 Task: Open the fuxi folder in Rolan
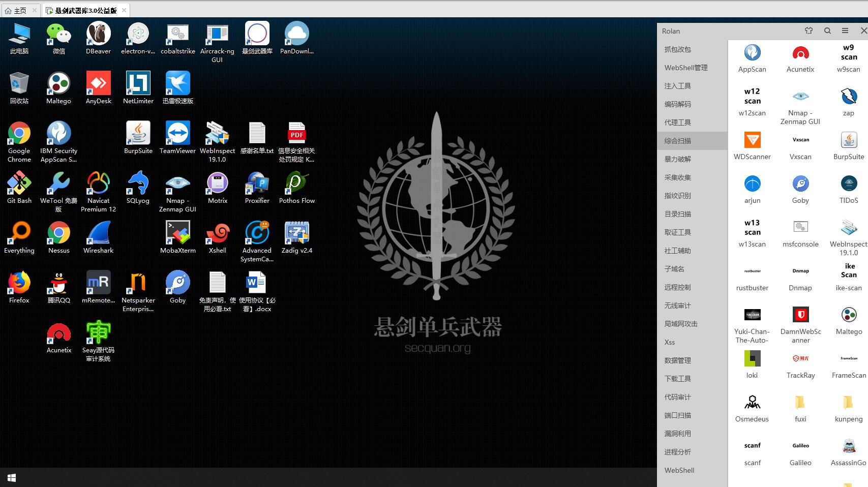(x=800, y=408)
